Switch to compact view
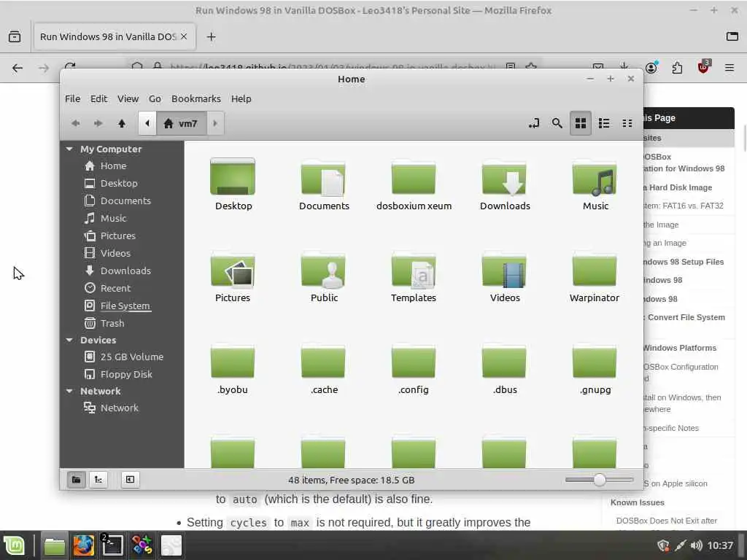Image resolution: width=747 pixels, height=560 pixels. click(x=627, y=123)
